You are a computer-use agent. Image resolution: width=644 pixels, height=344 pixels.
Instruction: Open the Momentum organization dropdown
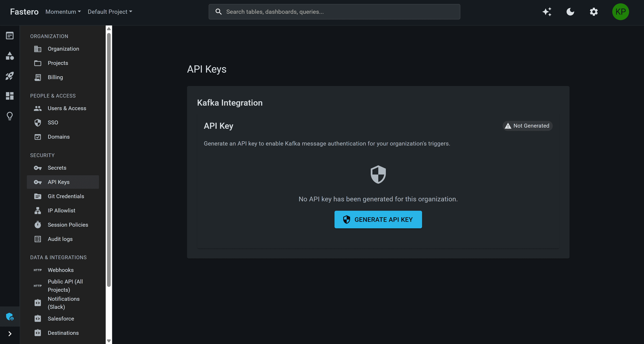point(63,12)
